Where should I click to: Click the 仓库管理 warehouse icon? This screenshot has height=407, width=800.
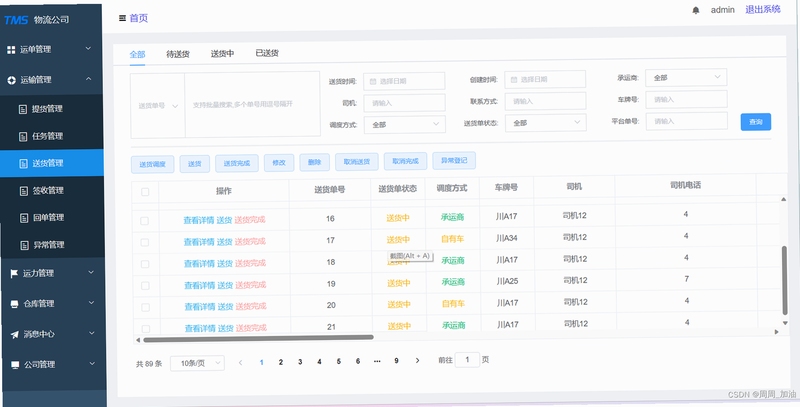click(x=14, y=304)
